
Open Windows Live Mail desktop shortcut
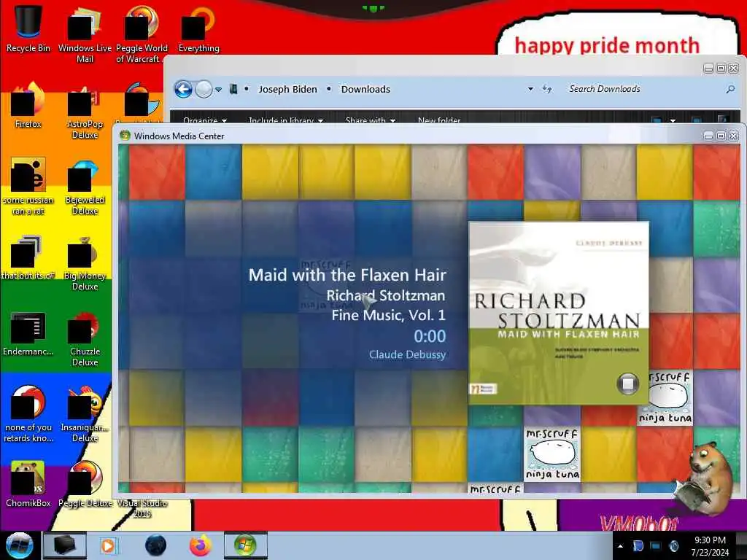85,34
